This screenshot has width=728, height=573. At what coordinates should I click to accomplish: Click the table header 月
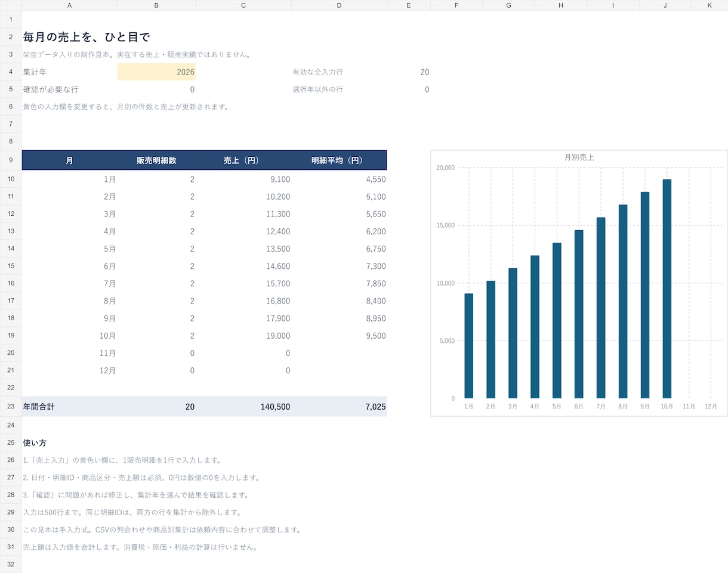70,160
